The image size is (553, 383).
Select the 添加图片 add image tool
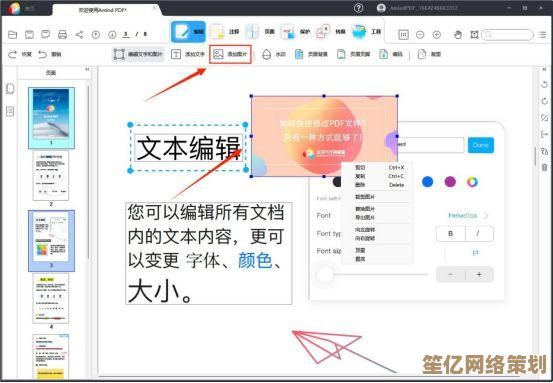pos(230,54)
